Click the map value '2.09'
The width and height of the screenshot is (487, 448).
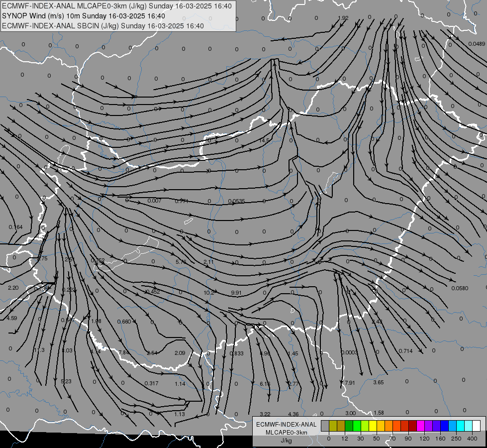point(180,353)
